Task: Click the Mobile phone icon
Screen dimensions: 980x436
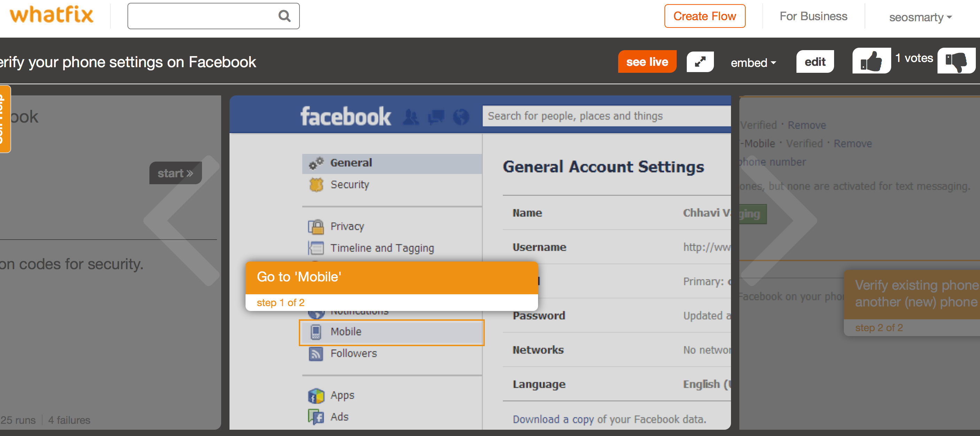Action: (x=316, y=332)
